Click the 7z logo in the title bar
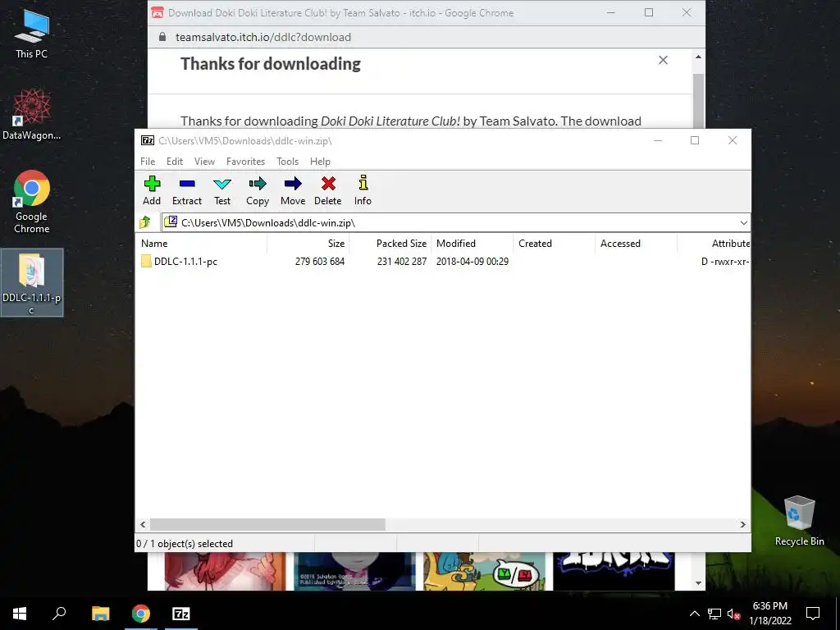This screenshot has width=840, height=630. [148, 140]
